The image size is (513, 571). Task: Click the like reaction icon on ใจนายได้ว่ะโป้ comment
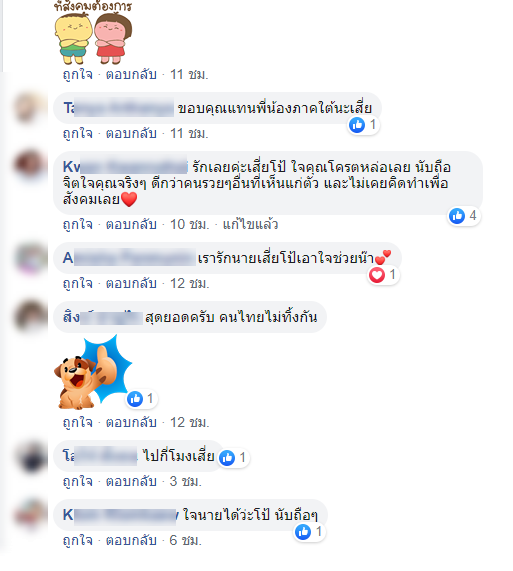[303, 532]
